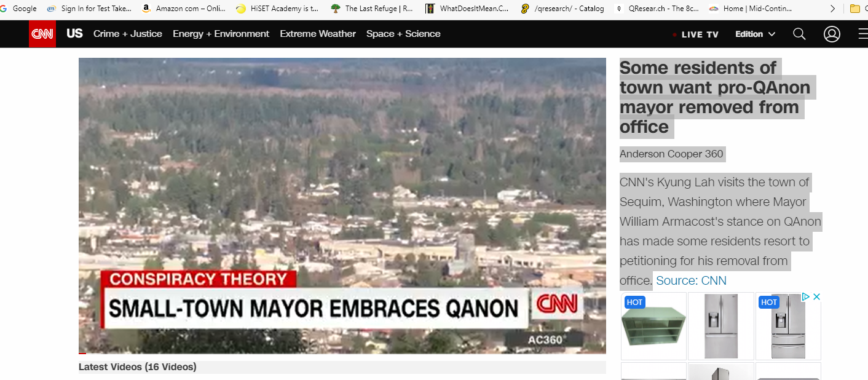Play the small-town mayor QAnon video

[342, 205]
